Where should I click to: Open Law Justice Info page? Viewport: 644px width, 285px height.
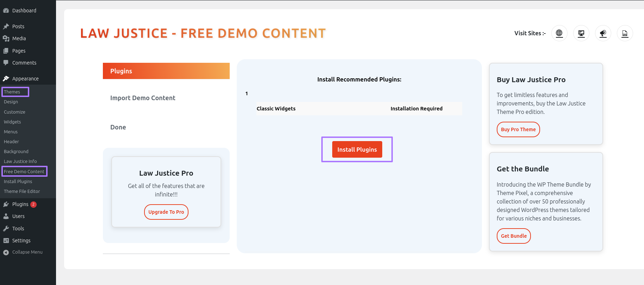coord(20,161)
